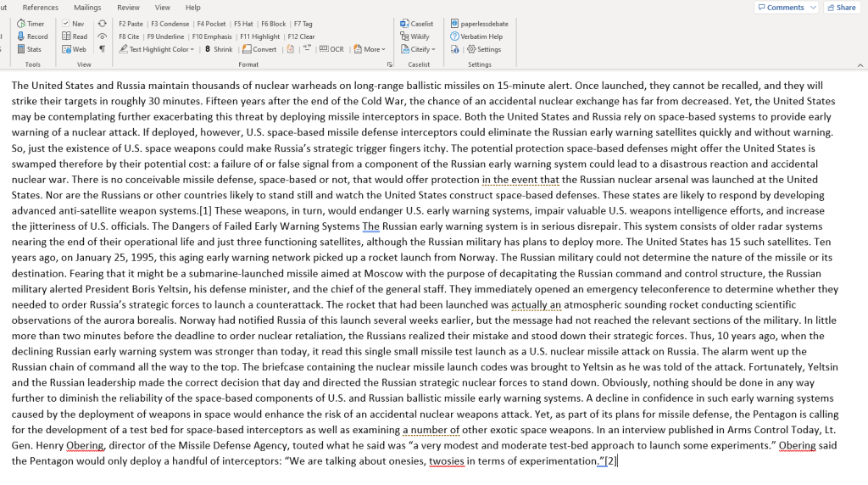Image resolution: width=868 pixels, height=485 pixels.
Task: Run the OCR tool
Action: pyautogui.click(x=331, y=49)
